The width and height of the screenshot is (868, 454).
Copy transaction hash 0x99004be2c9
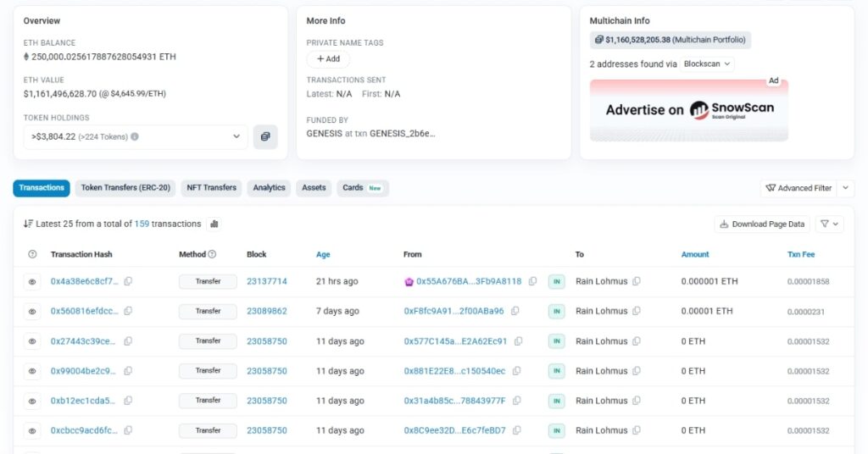[128, 371]
